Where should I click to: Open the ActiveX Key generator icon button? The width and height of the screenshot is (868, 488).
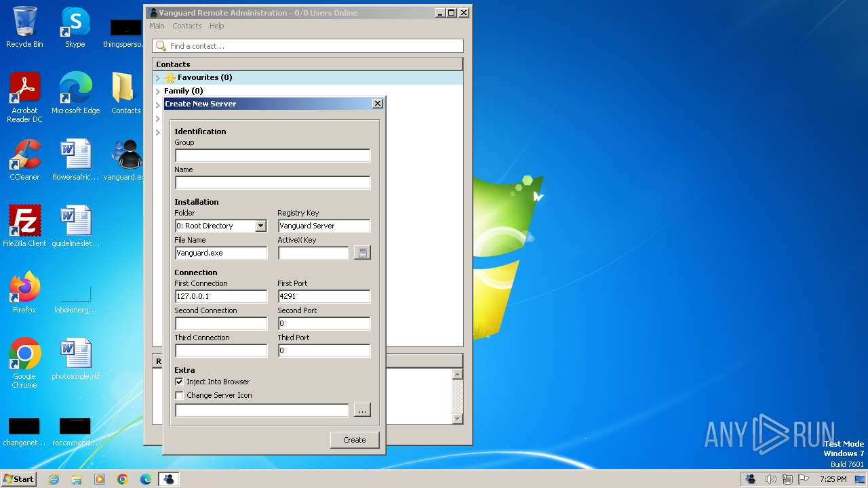[x=362, y=253]
